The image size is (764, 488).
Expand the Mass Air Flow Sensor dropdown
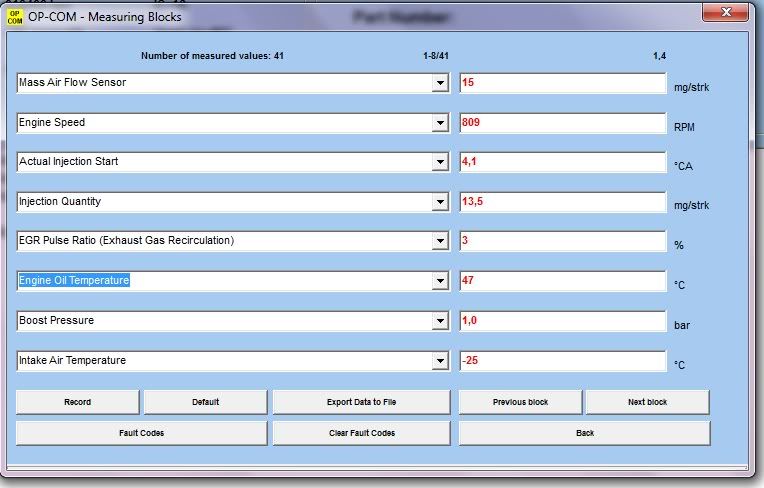pos(440,84)
